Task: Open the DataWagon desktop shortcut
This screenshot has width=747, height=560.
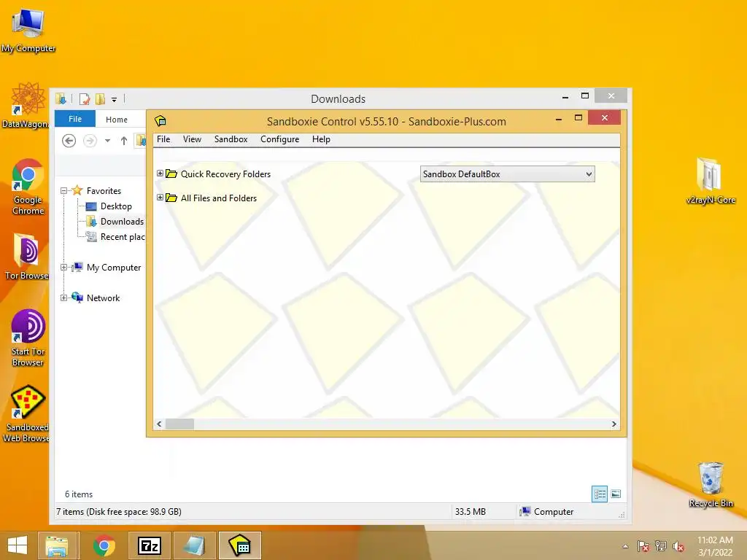Action: (x=26, y=105)
